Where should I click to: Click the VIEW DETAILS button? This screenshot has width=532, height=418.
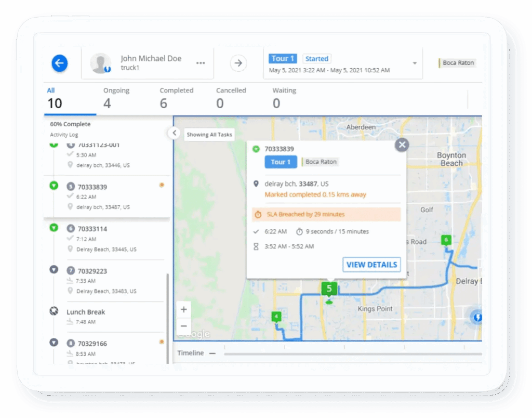371,265
